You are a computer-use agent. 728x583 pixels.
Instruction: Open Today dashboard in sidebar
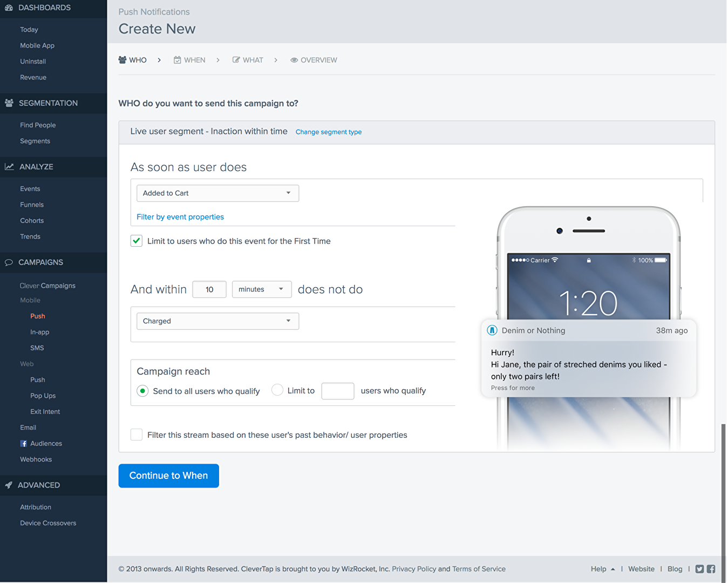coord(29,30)
